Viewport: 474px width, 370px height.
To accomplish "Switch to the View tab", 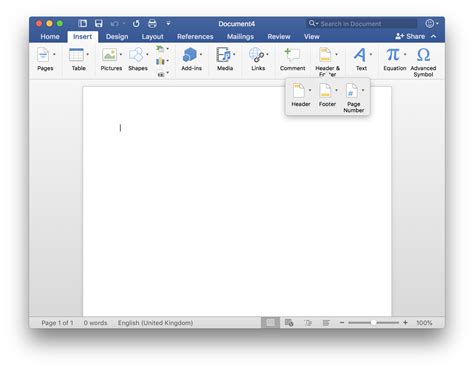I will (312, 37).
